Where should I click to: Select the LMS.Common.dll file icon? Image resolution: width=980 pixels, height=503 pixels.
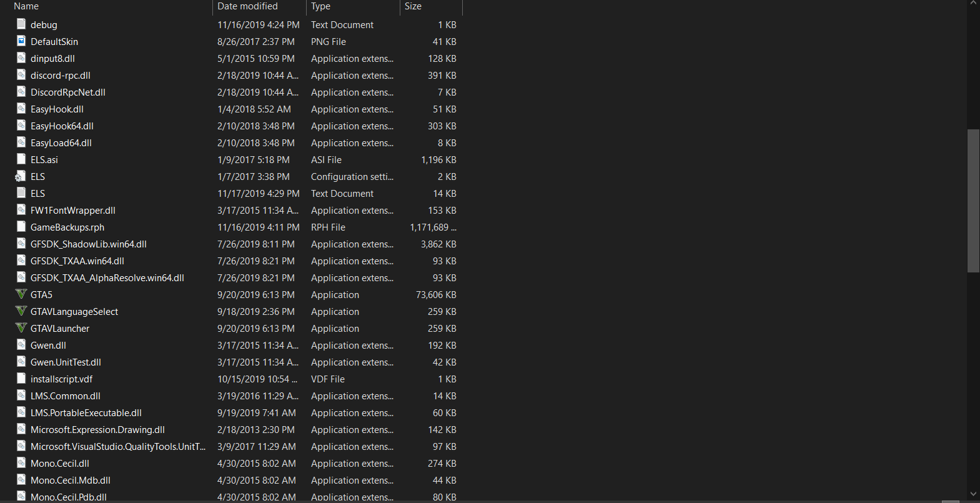coord(21,396)
